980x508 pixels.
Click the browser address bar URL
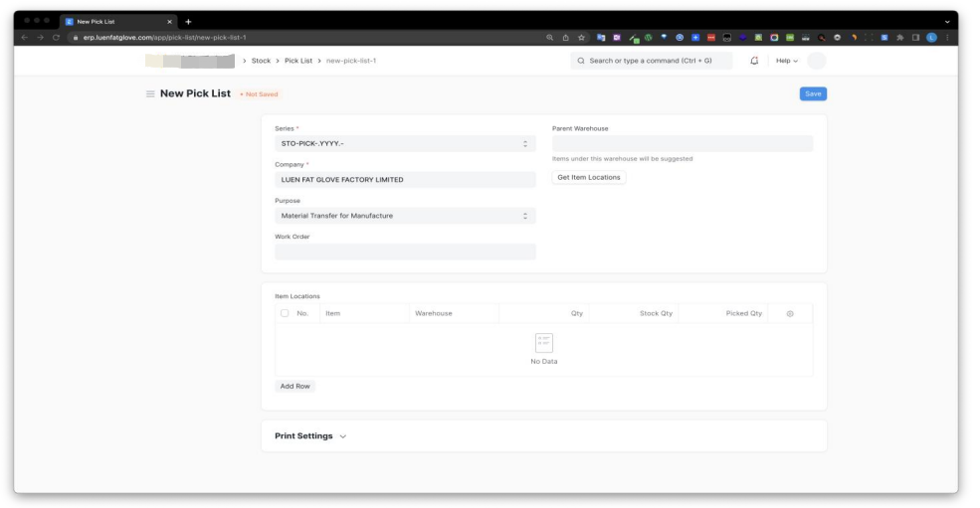click(165, 38)
